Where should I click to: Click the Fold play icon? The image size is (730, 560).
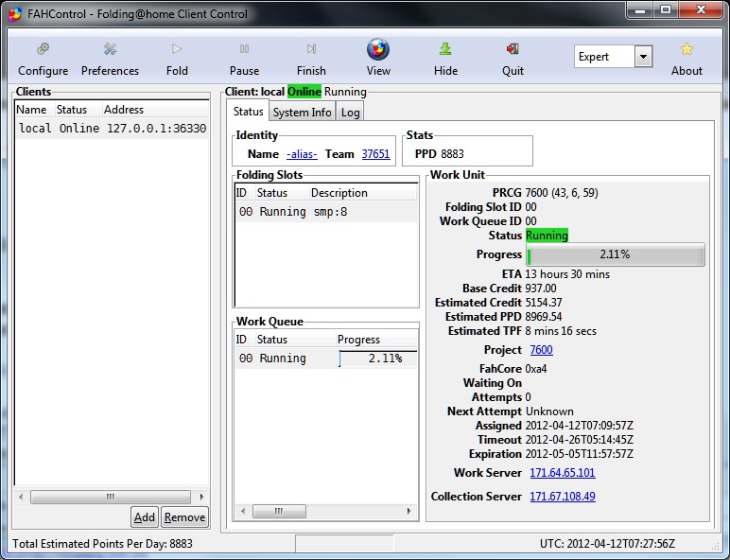click(x=177, y=49)
